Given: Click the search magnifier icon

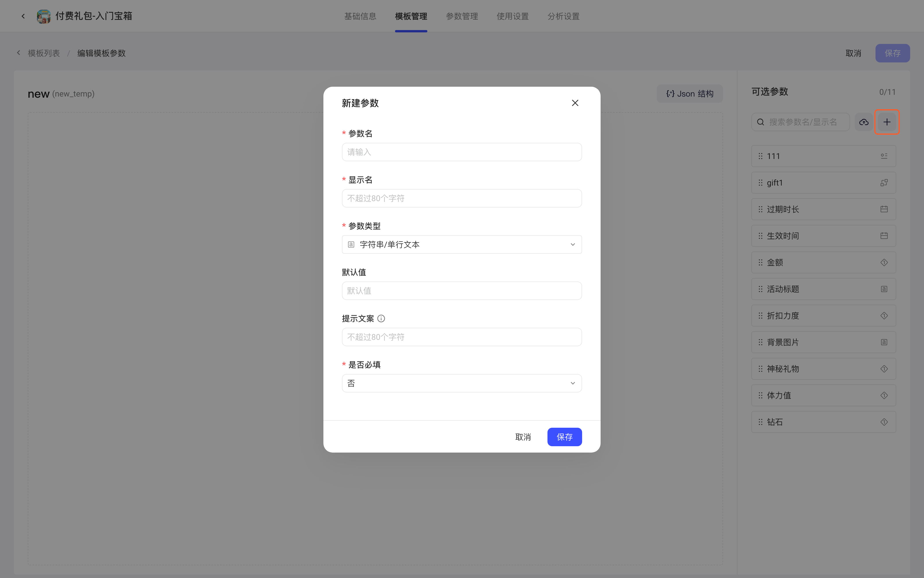Looking at the screenshot, I should click(x=761, y=122).
